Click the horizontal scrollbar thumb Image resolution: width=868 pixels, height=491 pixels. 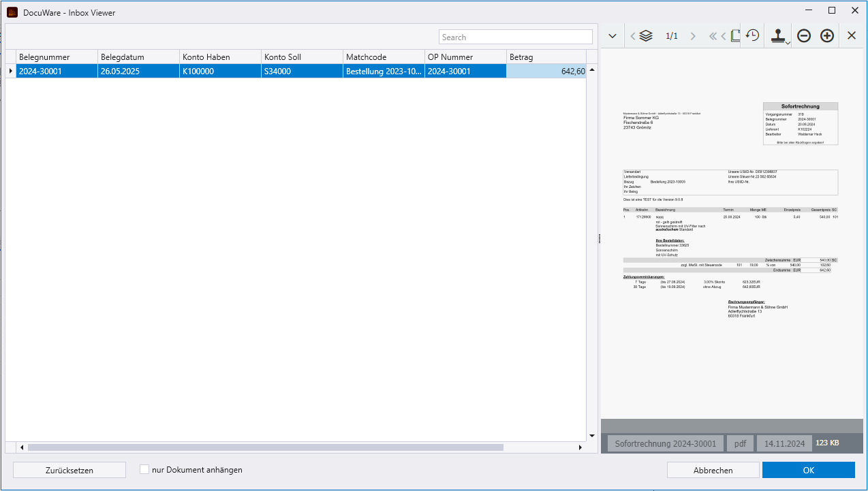(x=266, y=447)
